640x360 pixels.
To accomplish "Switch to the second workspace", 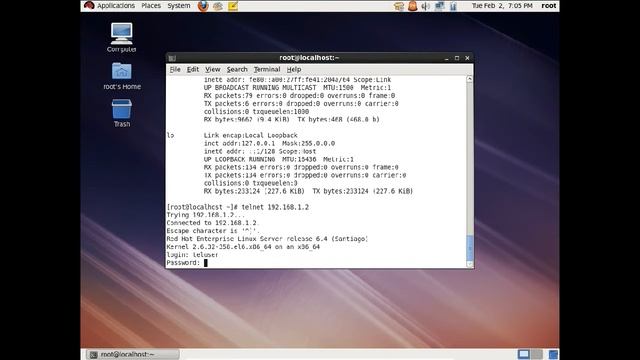I will (537, 354).
